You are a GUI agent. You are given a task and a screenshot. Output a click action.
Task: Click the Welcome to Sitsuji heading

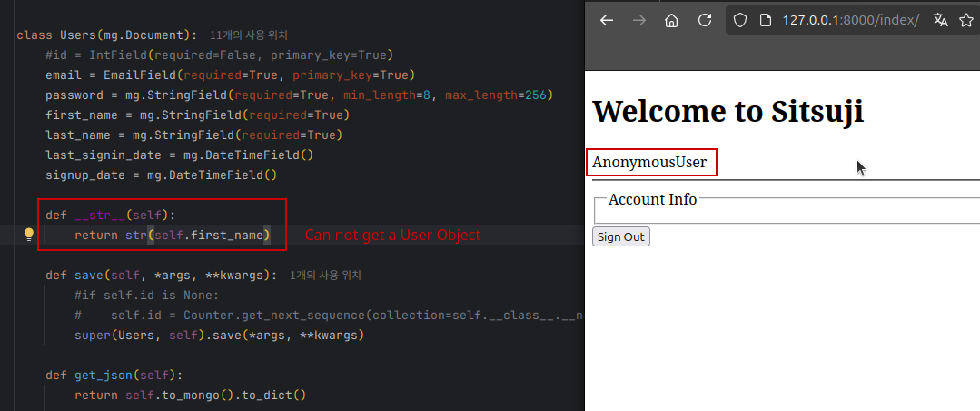tap(728, 111)
